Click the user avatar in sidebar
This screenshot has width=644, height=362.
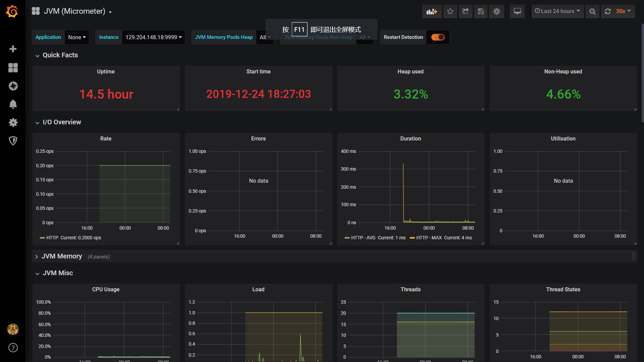tap(13, 329)
